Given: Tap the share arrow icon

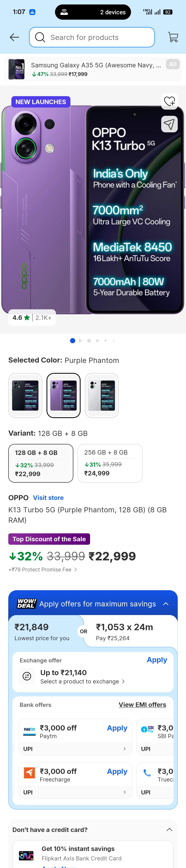Looking at the screenshot, I should tap(169, 124).
